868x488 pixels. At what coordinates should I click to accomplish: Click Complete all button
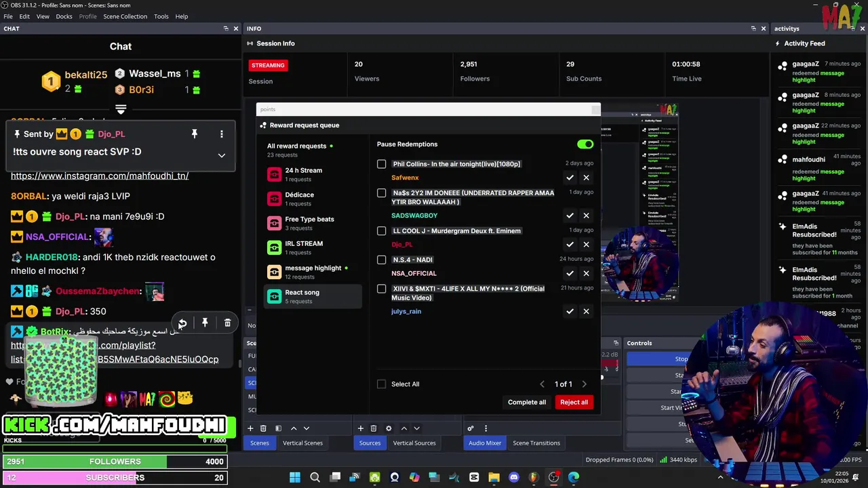click(x=527, y=403)
